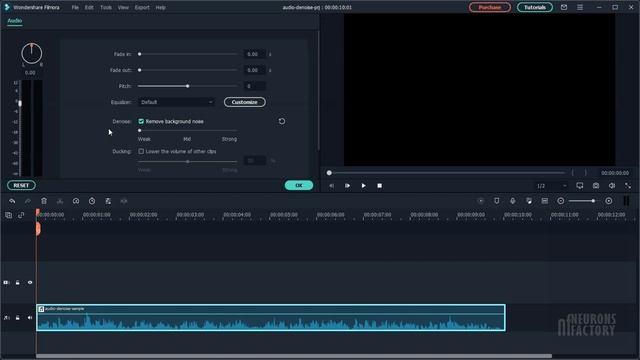The image size is (640, 360).
Task: Enter fullscreen preview with expand icon
Action: [x=628, y=186]
